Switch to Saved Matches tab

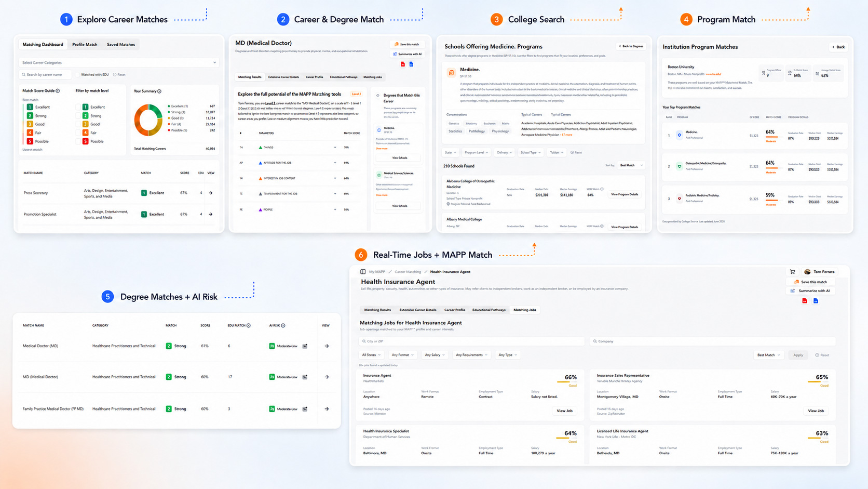pyautogui.click(x=121, y=45)
